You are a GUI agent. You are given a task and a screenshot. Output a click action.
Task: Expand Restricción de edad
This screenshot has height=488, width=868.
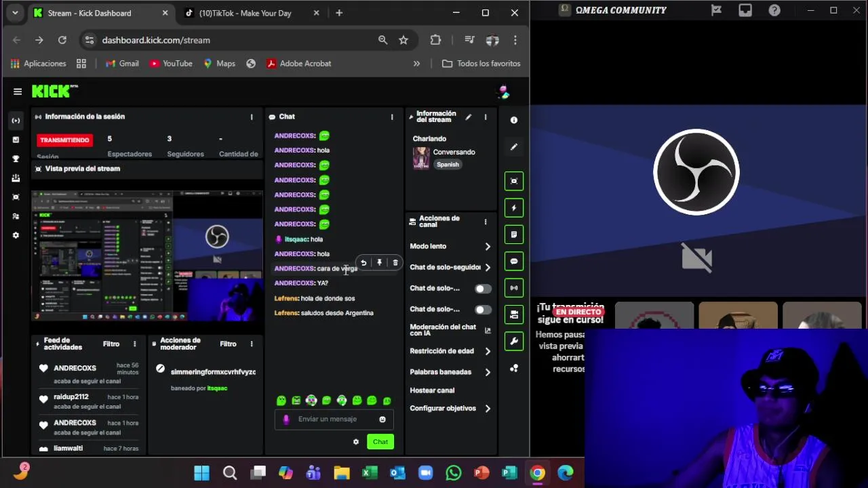pos(450,351)
